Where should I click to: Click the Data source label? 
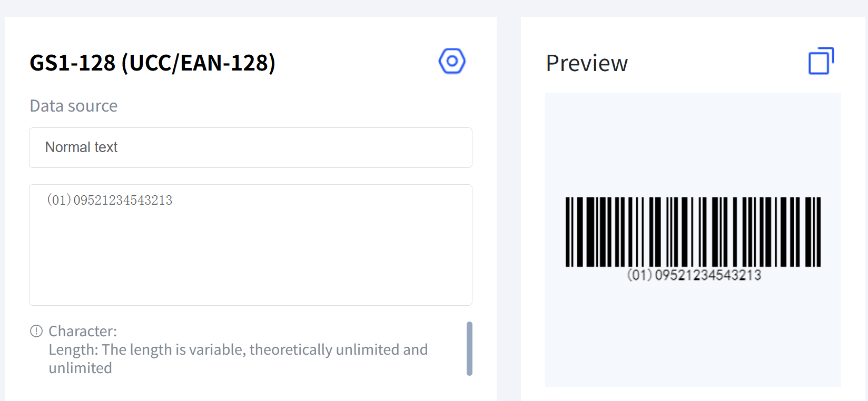click(74, 106)
